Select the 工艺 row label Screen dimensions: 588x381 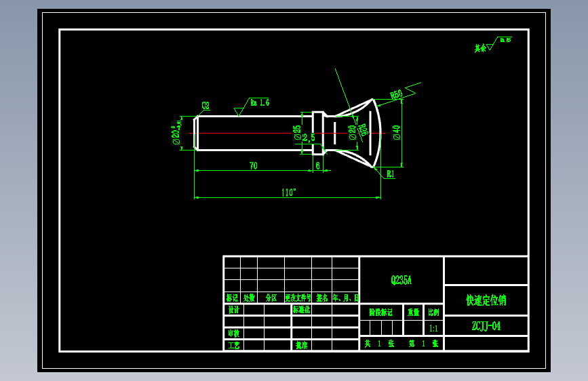(233, 345)
